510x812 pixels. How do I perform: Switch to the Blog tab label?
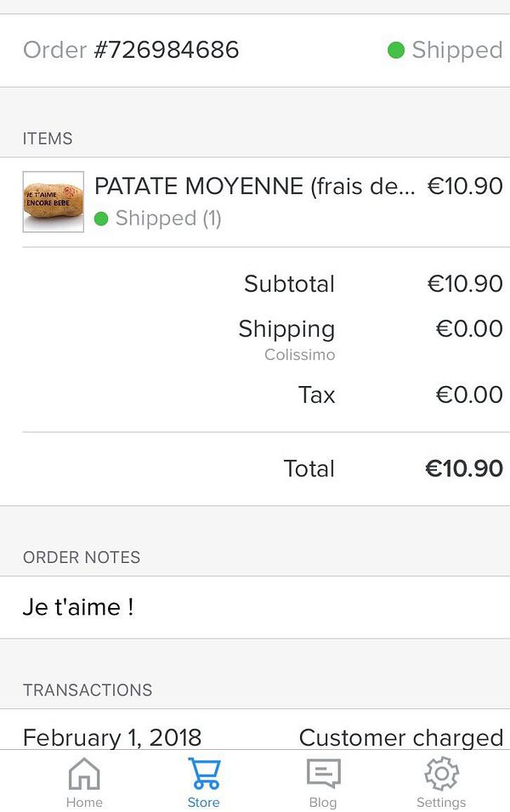point(323,802)
